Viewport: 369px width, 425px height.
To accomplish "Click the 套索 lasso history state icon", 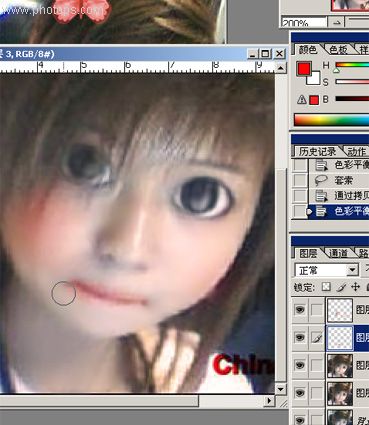I will tap(321, 180).
